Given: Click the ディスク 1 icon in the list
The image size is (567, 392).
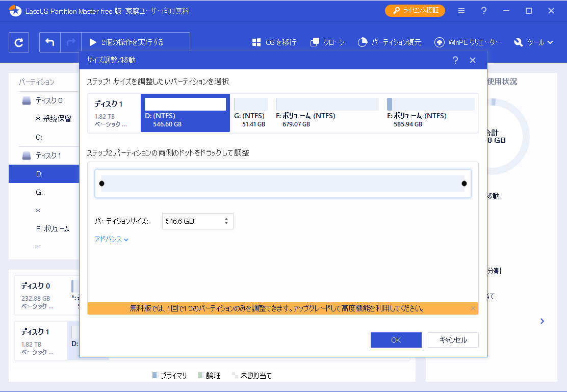Looking at the screenshot, I should coord(27,156).
